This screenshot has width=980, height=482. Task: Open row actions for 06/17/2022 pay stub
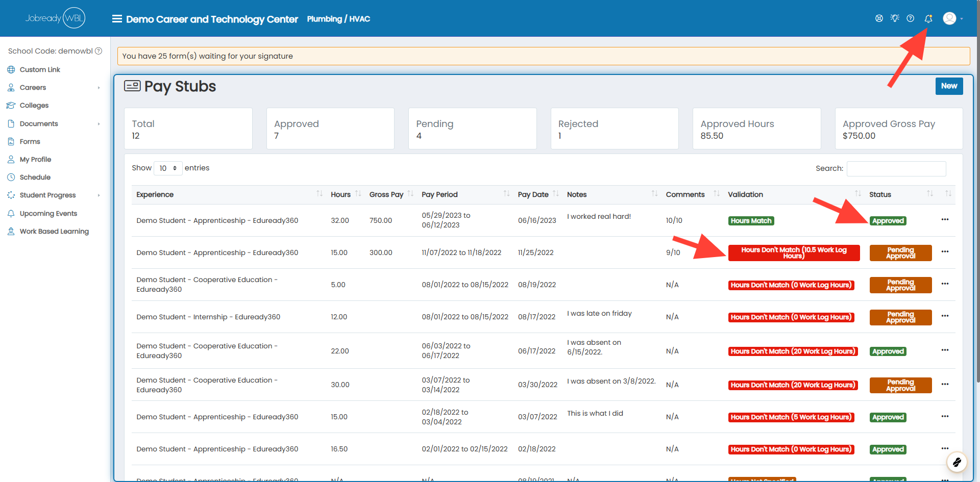coord(945,350)
